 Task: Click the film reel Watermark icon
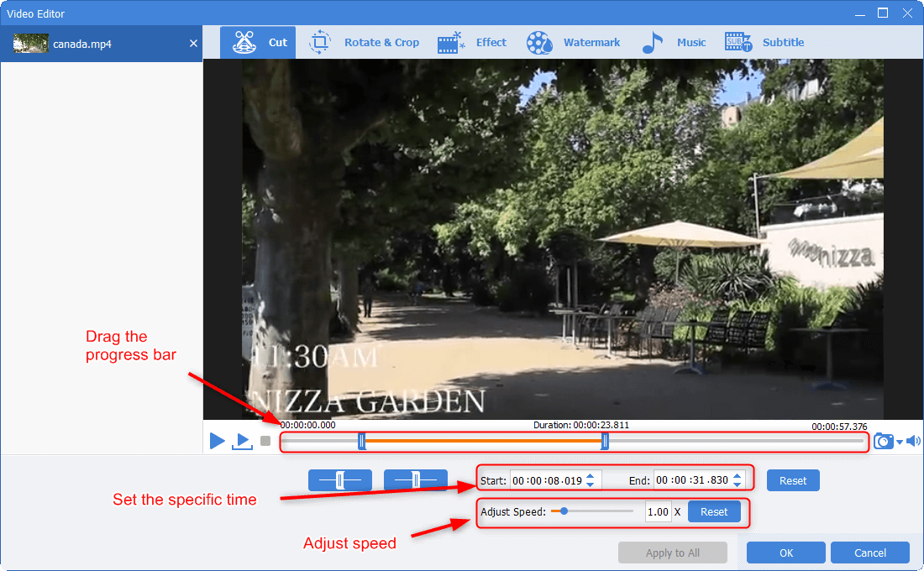539,43
